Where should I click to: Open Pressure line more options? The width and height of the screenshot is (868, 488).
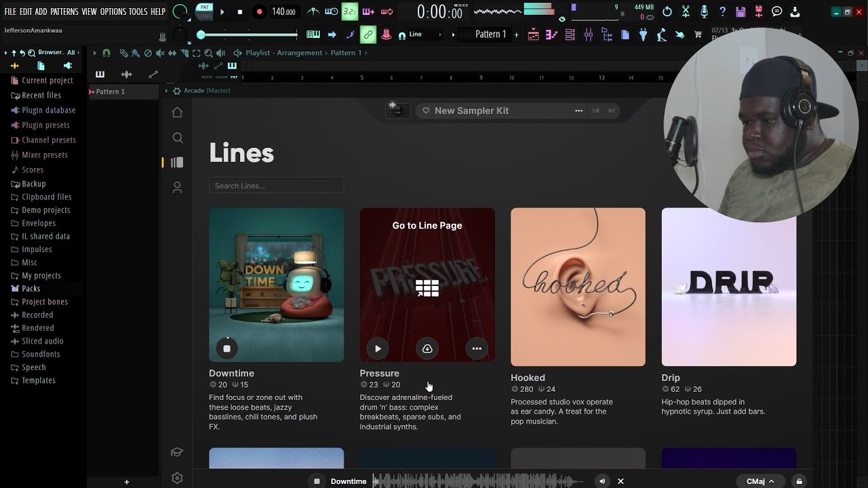tap(477, 348)
